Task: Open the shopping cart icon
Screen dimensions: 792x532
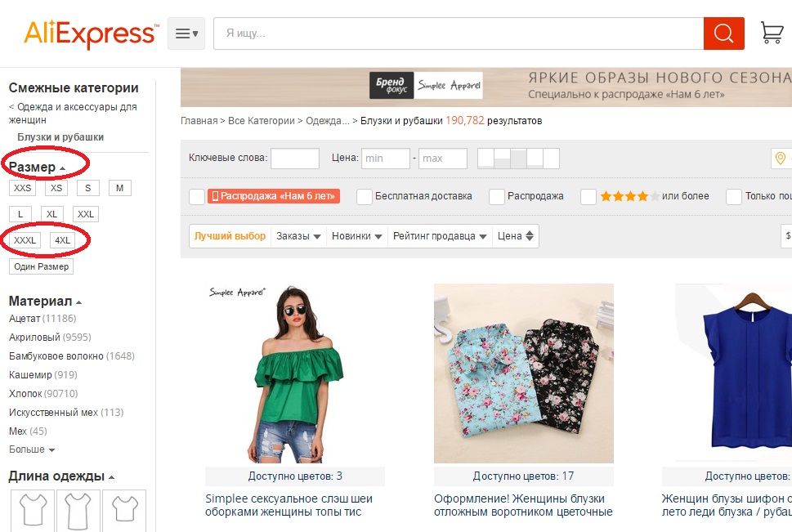Action: pyautogui.click(x=772, y=33)
